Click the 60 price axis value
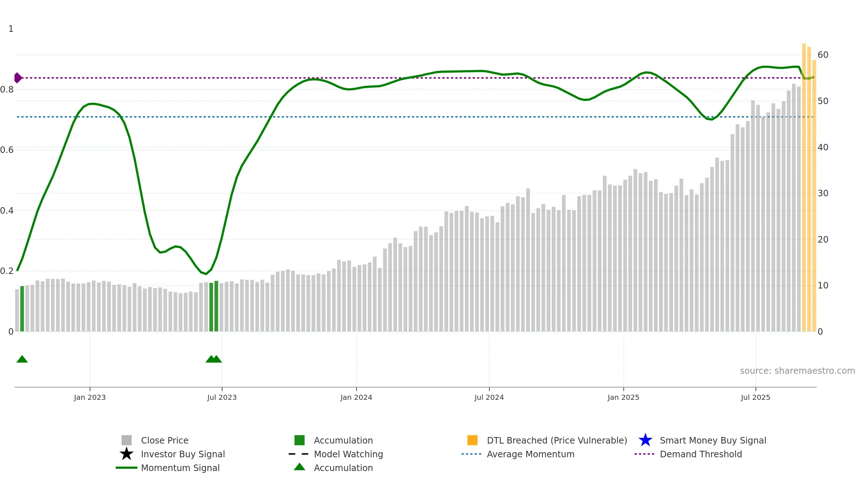The image size is (868, 488). tap(823, 55)
